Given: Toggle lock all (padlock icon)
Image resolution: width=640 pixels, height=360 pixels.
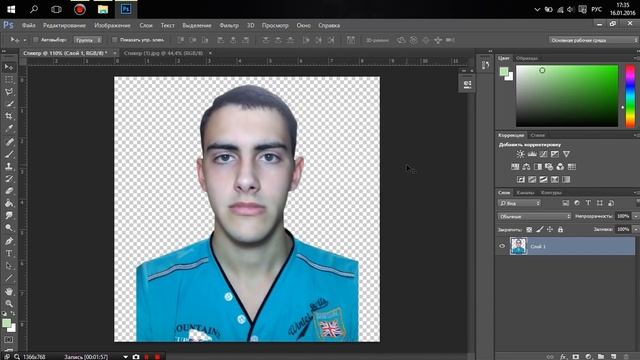Looking at the screenshot, I should pyautogui.click(x=560, y=230).
